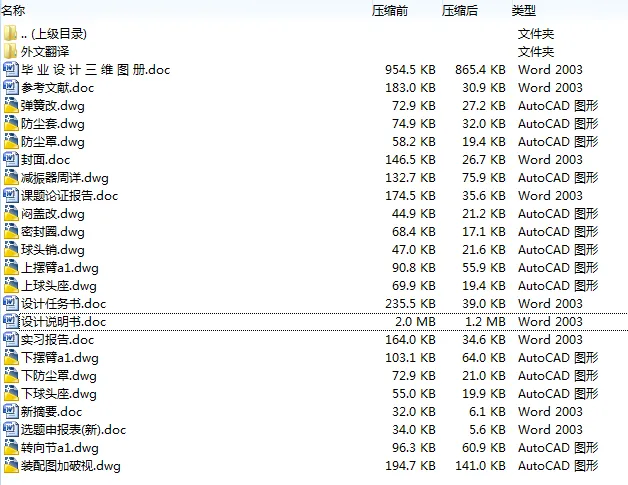Click the 1.2 MB compressed size value
The height and width of the screenshot is (485, 628).
pos(485,322)
